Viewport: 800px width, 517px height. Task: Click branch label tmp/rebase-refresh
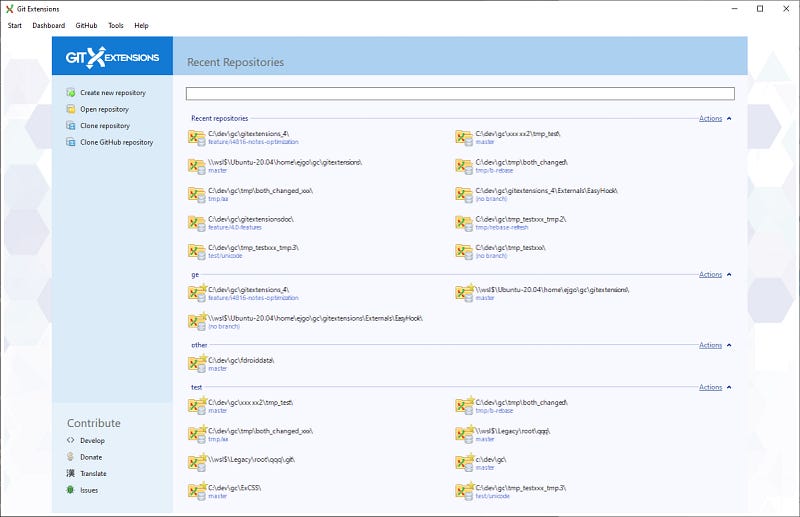502,228
